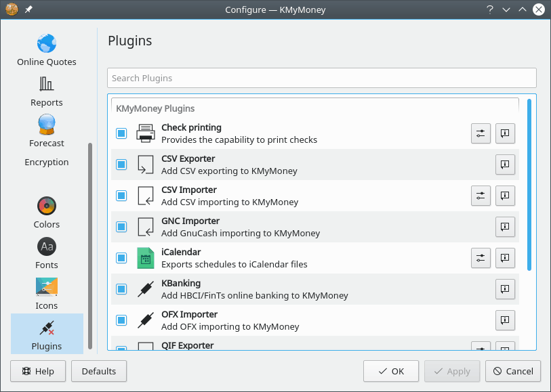The width and height of the screenshot is (551, 392).
Task: Click the CSV Importer import icon
Action: 146,196
